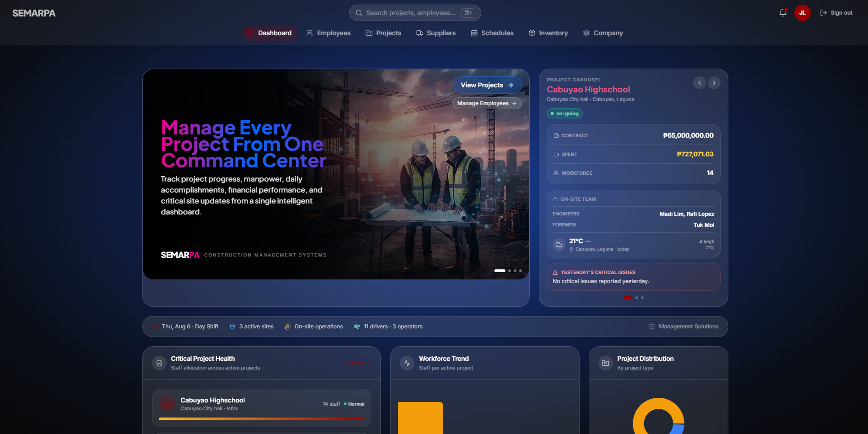Click the Normal status label on Cabuyao card
Screen dimensions: 868x434
tap(356, 404)
